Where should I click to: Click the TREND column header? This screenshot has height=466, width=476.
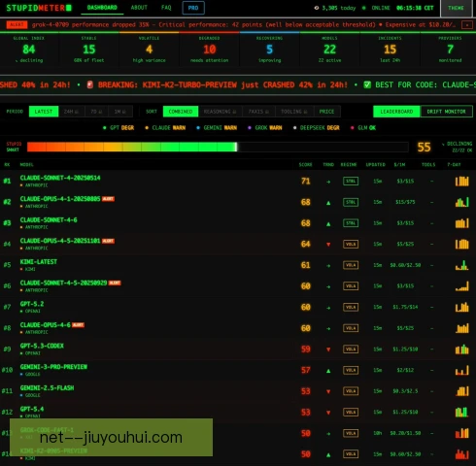328,165
